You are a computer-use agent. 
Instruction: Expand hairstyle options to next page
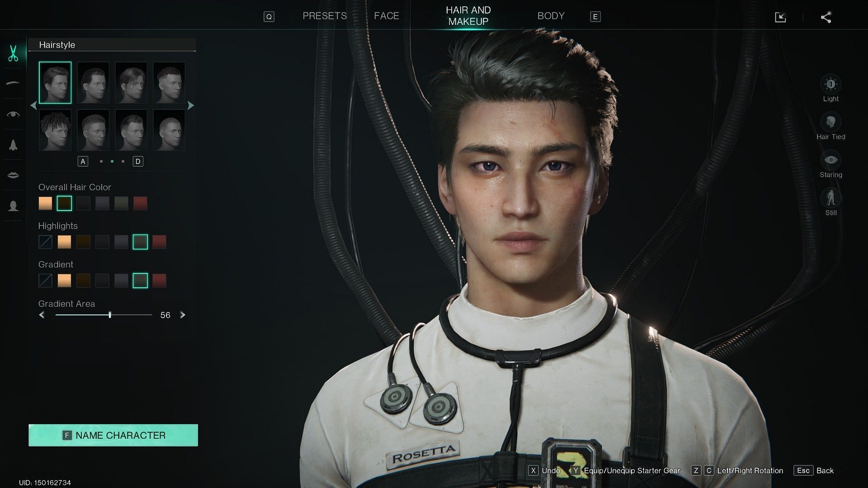[191, 105]
